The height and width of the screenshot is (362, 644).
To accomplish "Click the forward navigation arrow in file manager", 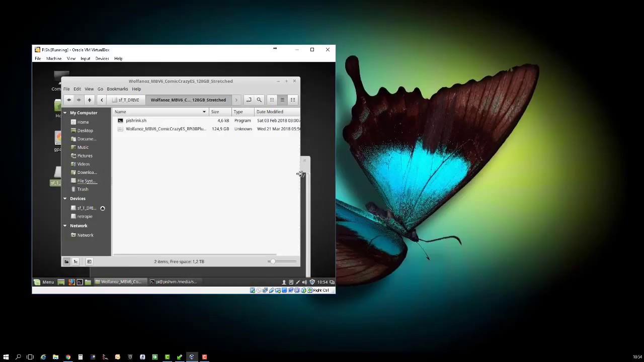I will [79, 100].
